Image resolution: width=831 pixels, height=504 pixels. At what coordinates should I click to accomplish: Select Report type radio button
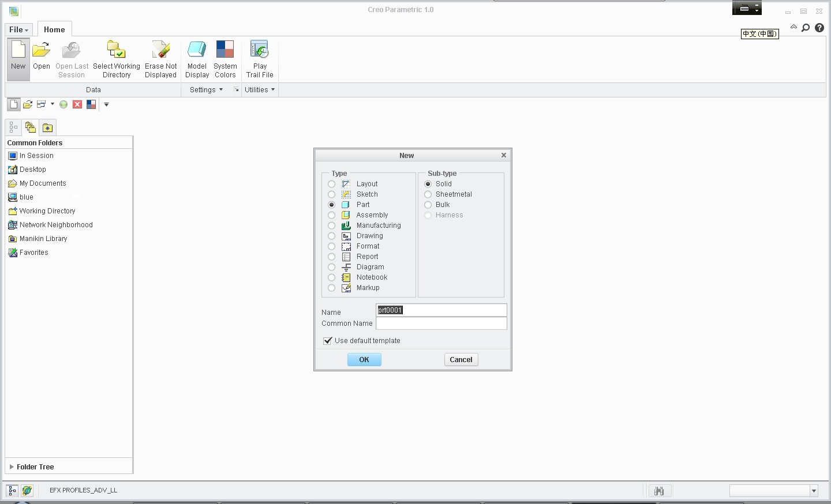[x=331, y=257]
